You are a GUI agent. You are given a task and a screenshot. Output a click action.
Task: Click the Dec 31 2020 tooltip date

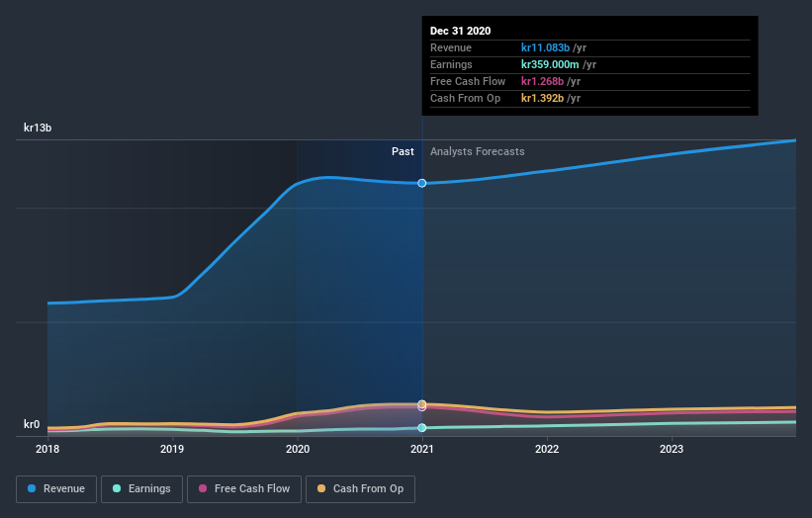tap(460, 31)
